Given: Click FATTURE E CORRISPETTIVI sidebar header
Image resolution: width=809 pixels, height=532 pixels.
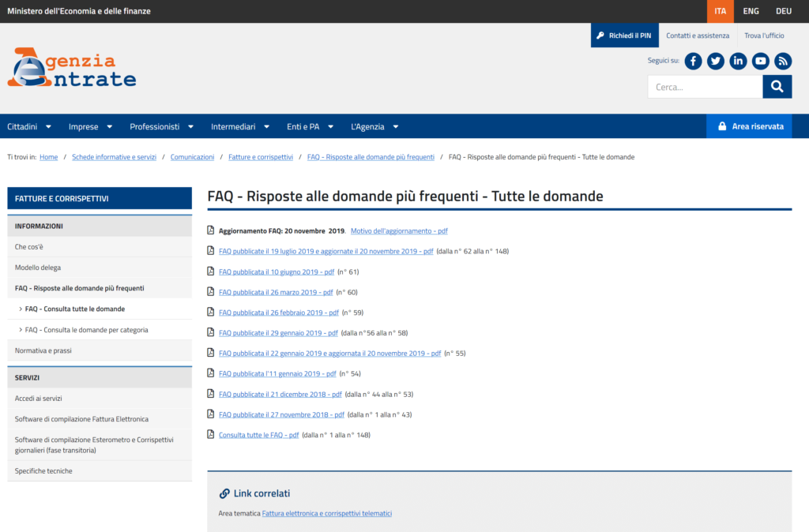Looking at the screenshot, I should click(x=100, y=198).
